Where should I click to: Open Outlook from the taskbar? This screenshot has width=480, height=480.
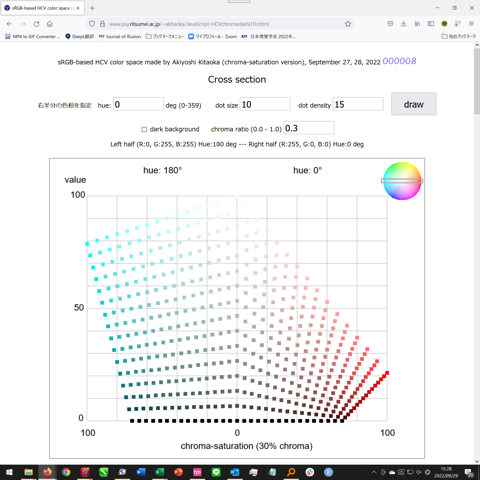[235, 472]
